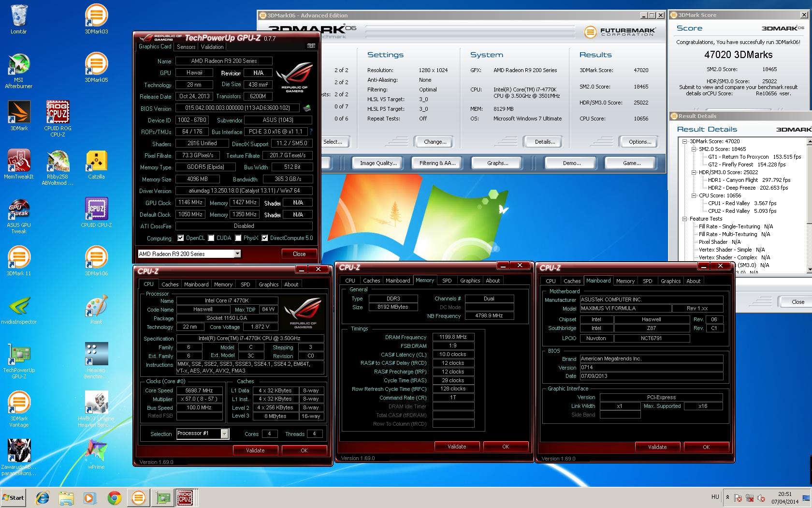Screen dimensions: 812x508
Task: Click the Demo... button in 3DMark06
Action: 572,163
